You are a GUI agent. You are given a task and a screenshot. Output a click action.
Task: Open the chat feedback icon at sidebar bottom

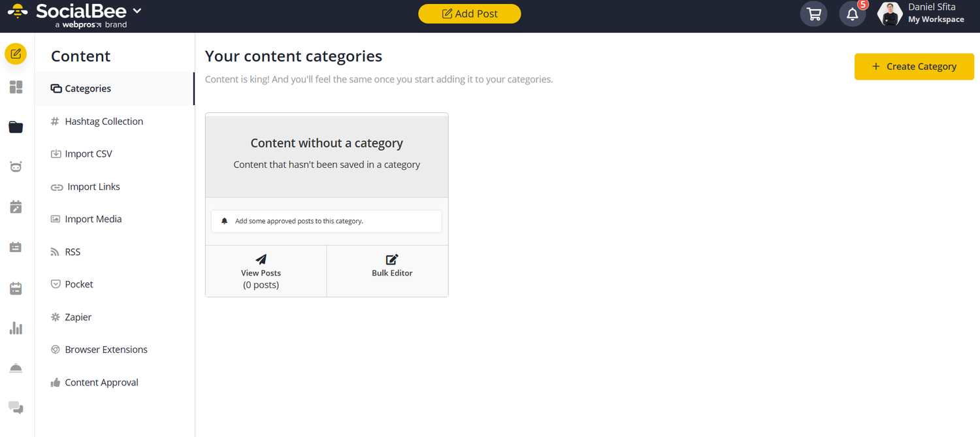[16, 408]
